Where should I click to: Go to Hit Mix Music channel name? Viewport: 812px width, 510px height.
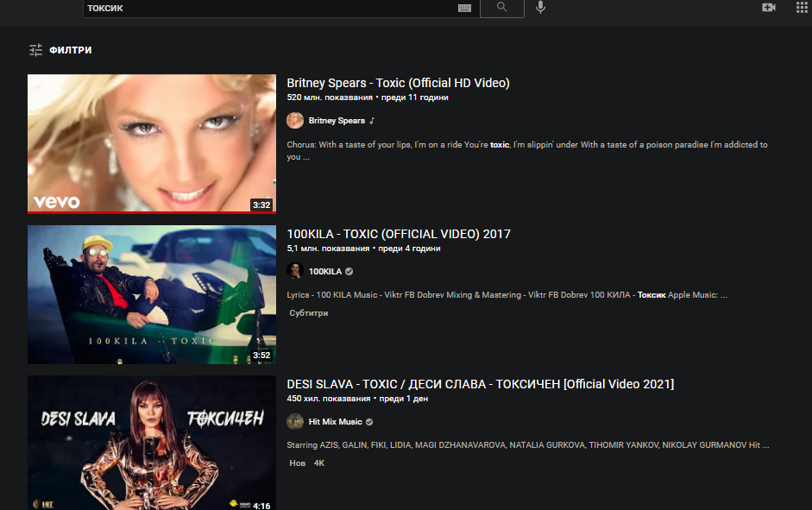335,422
